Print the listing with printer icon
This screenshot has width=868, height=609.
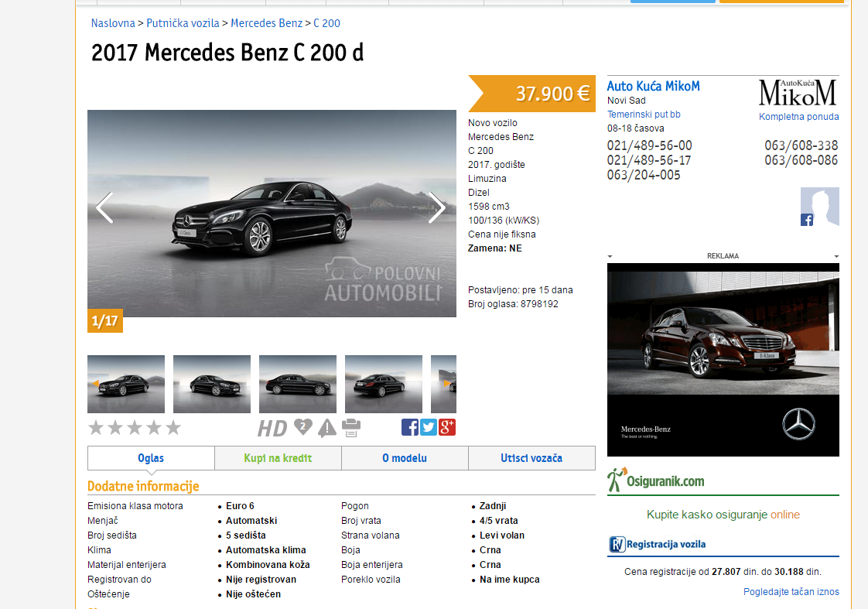351,428
